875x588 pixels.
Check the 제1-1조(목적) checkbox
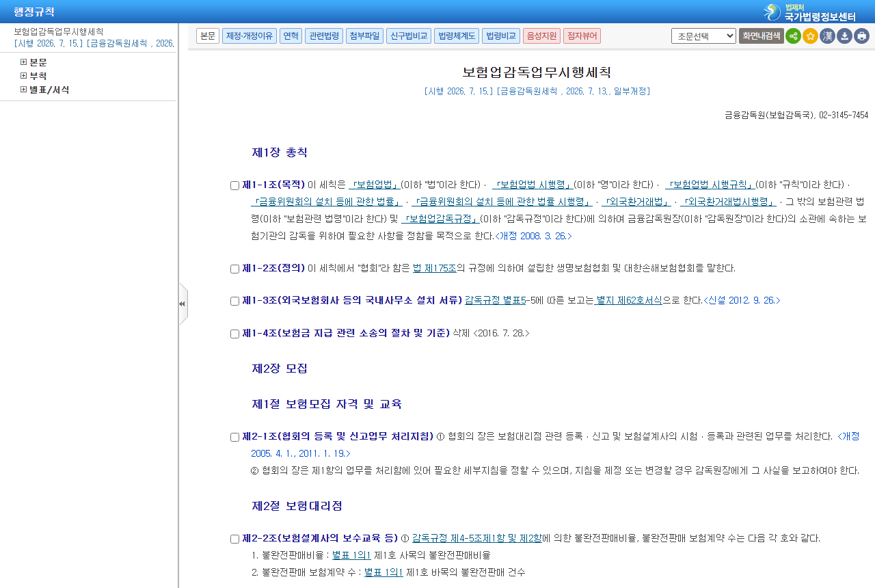[x=234, y=185]
